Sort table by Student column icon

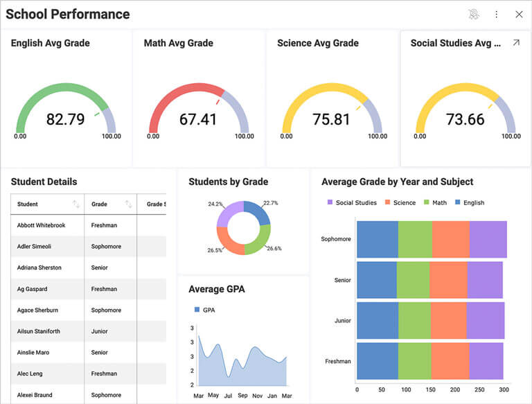tap(76, 204)
